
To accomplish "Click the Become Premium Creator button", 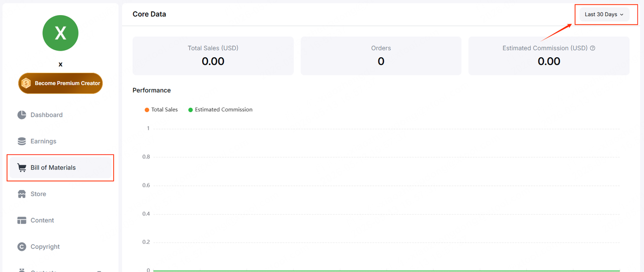I will tap(60, 83).
